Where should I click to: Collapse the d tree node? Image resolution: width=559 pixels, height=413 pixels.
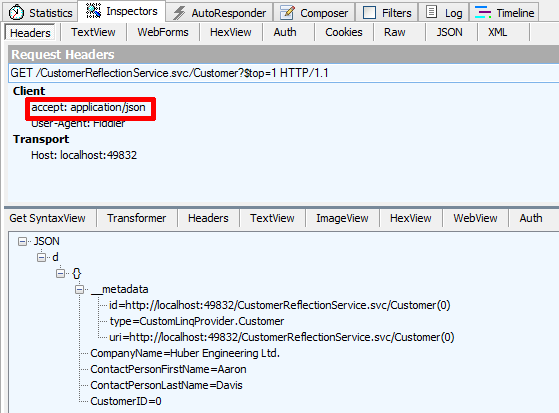click(41, 257)
